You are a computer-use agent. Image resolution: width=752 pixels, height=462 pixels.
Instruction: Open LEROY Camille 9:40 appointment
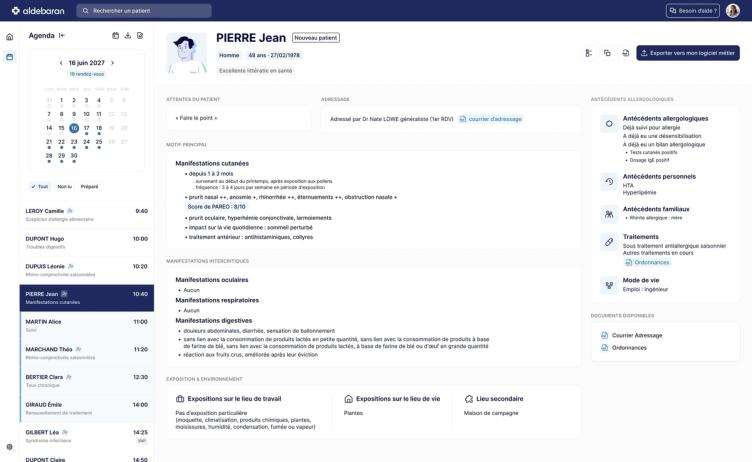(87, 215)
